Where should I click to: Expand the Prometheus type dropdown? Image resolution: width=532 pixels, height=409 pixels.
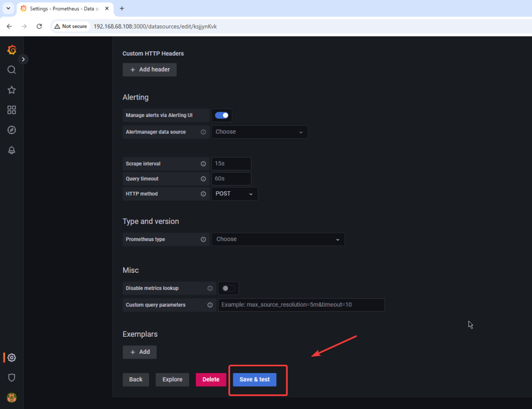tap(277, 240)
